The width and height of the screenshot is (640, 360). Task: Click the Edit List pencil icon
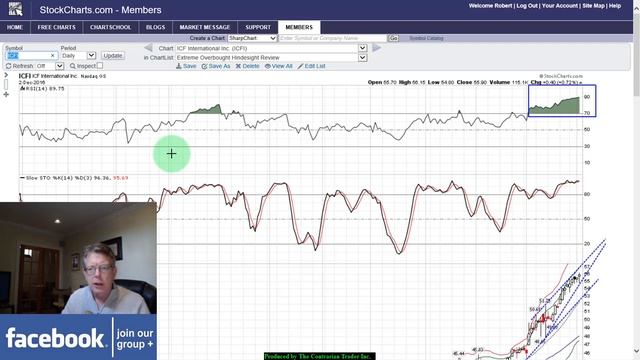300,66
